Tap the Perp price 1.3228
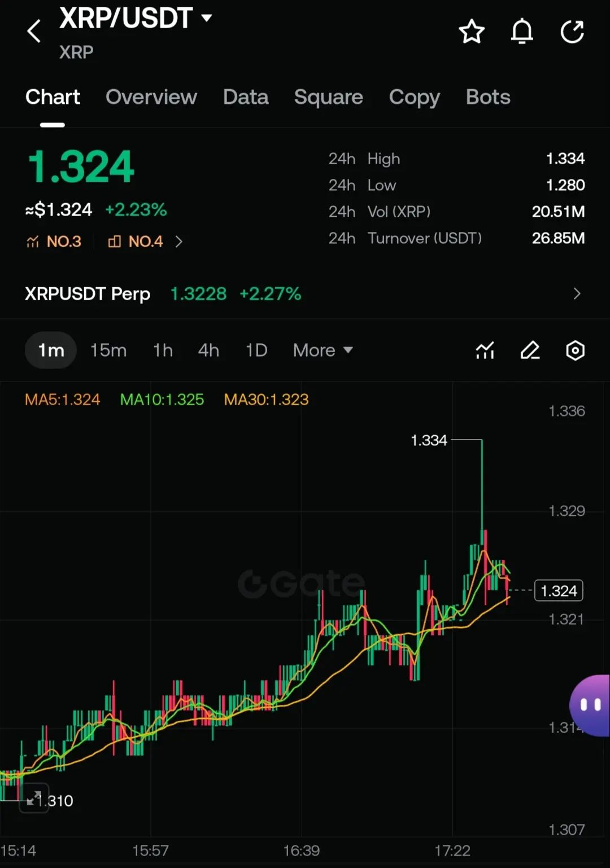 coord(198,293)
